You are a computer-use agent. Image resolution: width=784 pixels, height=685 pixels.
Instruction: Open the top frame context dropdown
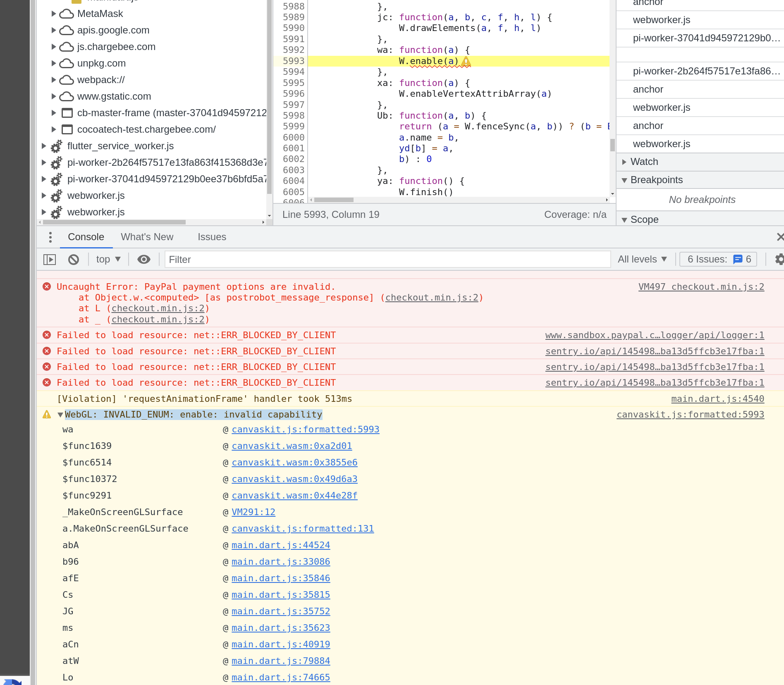point(108,259)
